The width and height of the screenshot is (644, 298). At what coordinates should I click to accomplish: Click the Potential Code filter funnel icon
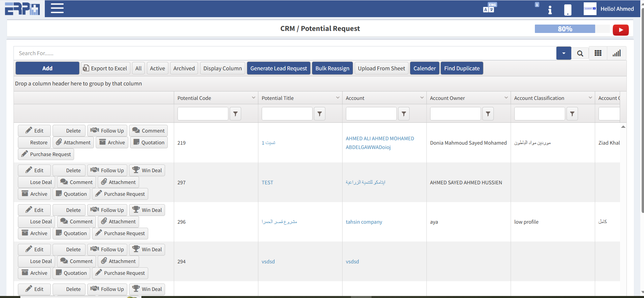pyautogui.click(x=235, y=114)
